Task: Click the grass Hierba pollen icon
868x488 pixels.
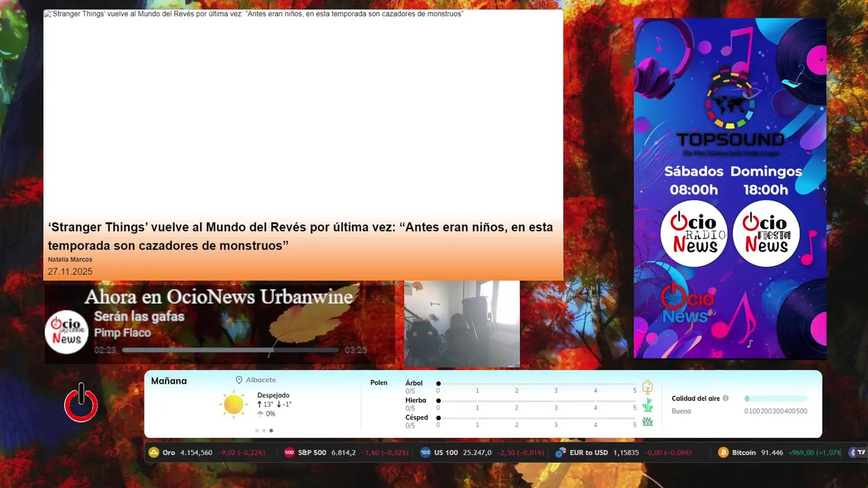Action: pos(648,405)
